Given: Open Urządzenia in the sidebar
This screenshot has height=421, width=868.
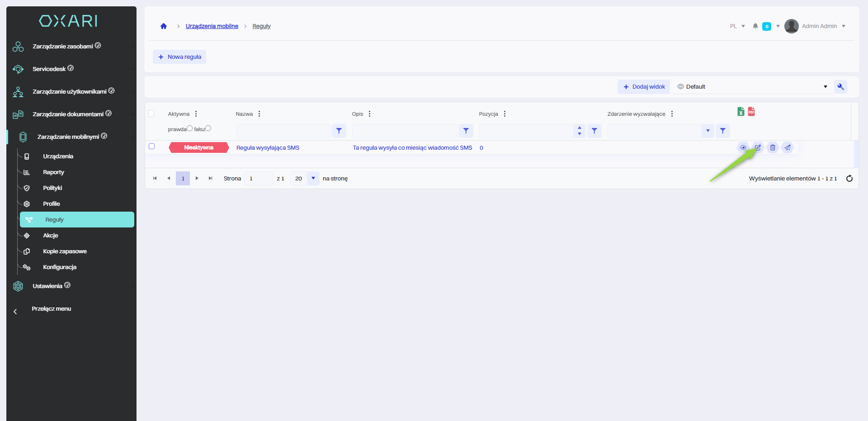Looking at the screenshot, I should pyautogui.click(x=58, y=156).
